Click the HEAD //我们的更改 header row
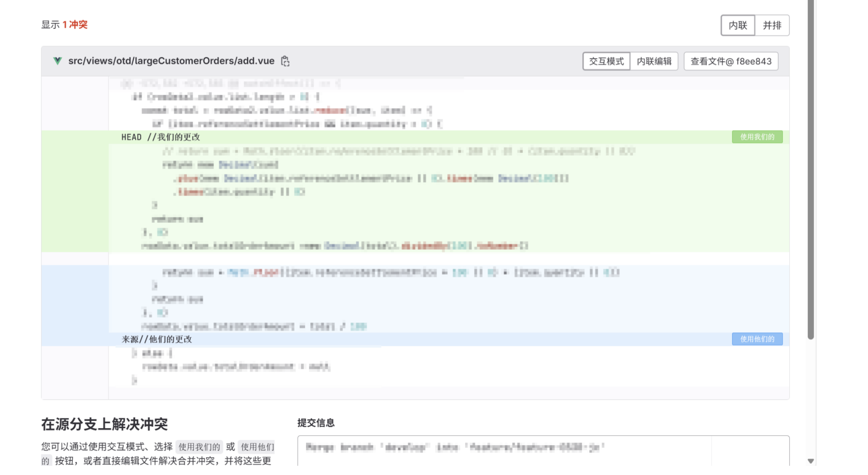Image resolution: width=868 pixels, height=475 pixels. 161,137
